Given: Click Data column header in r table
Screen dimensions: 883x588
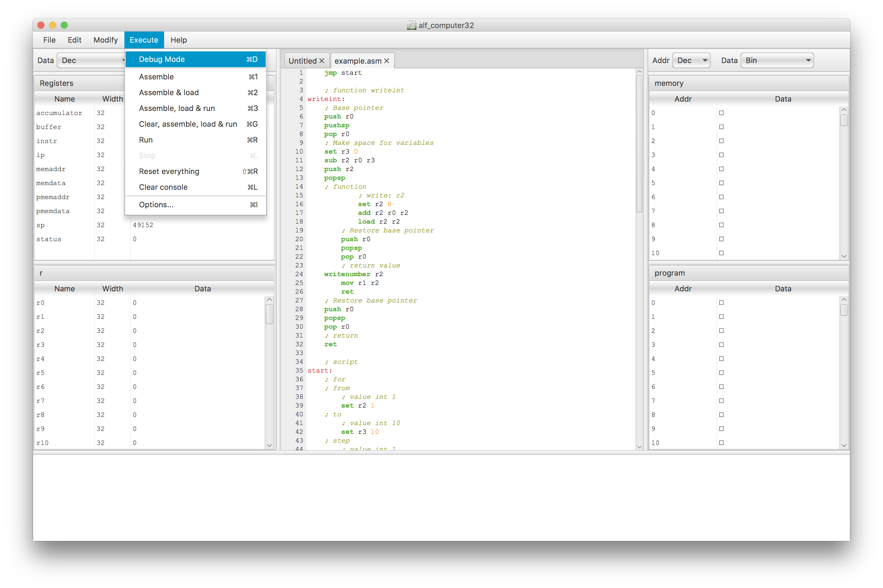Looking at the screenshot, I should click(x=202, y=289).
